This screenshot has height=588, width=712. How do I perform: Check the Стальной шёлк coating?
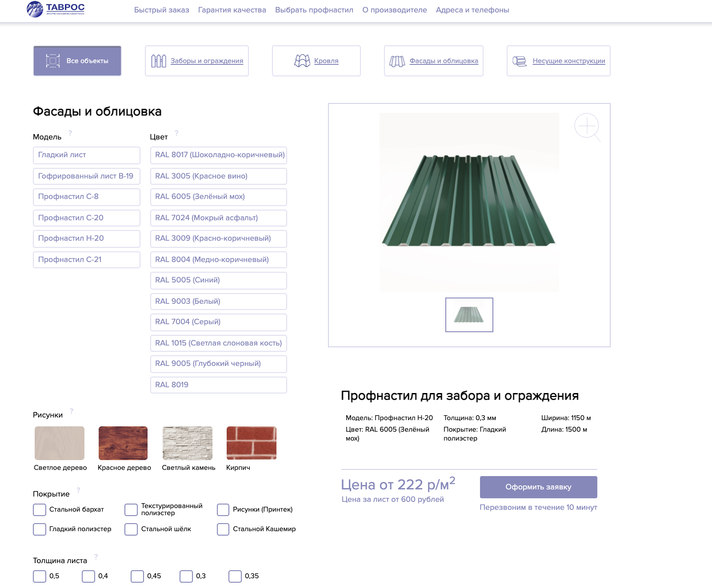tap(131, 529)
